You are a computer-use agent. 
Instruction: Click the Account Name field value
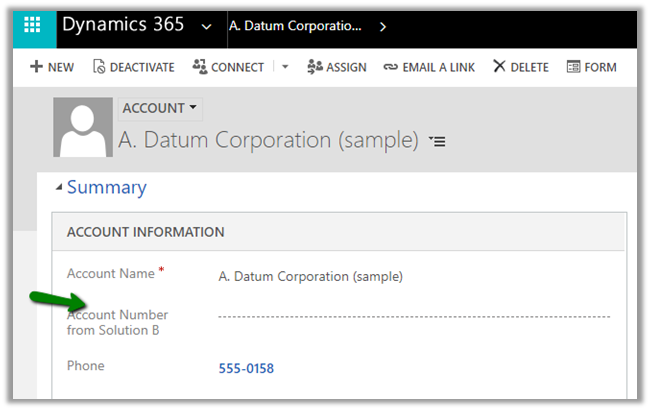click(x=310, y=276)
